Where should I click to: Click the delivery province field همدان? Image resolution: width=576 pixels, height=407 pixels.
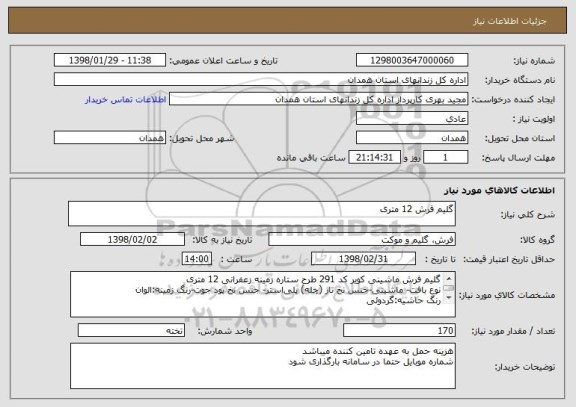(x=412, y=138)
